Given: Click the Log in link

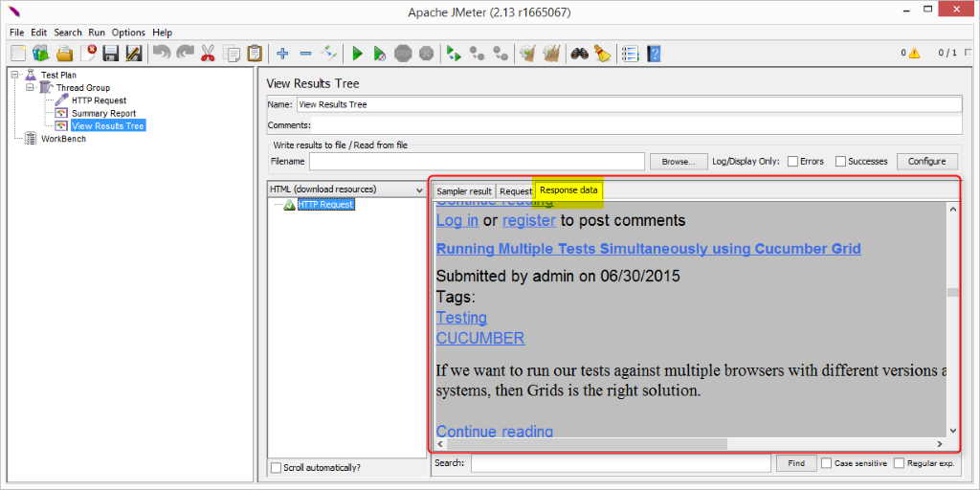Looking at the screenshot, I should [457, 220].
